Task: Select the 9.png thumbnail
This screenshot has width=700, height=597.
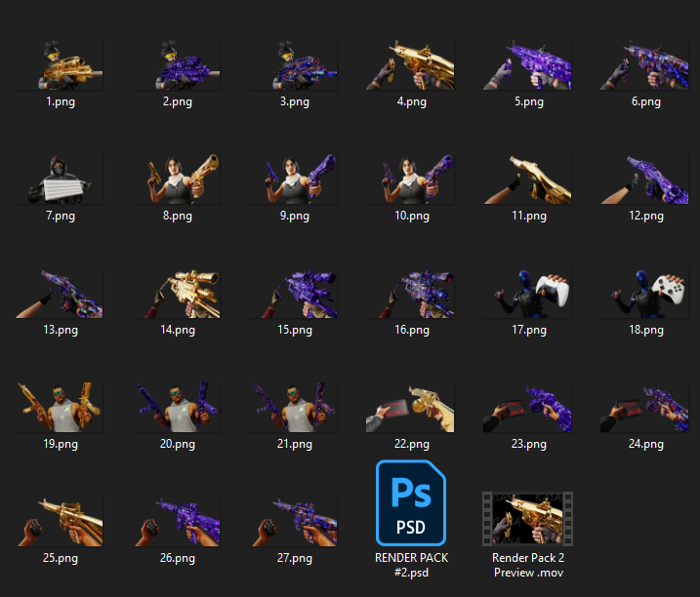Action: 294,179
